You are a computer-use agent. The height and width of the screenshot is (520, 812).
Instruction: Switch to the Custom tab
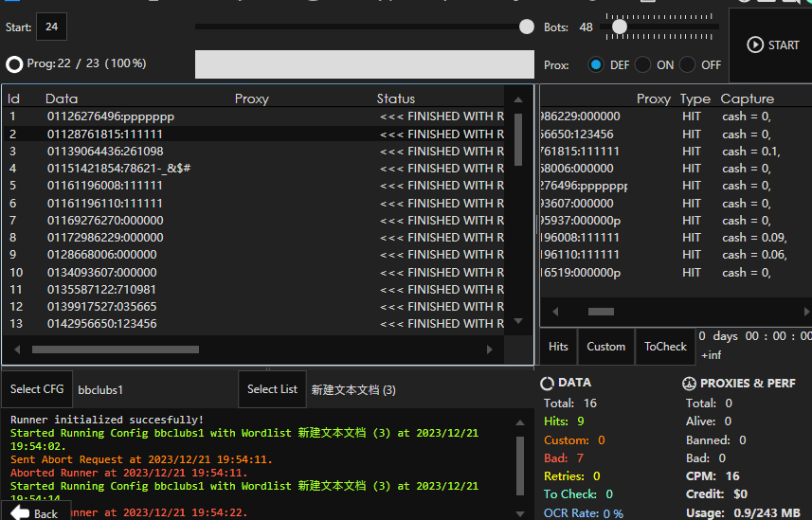coord(605,347)
